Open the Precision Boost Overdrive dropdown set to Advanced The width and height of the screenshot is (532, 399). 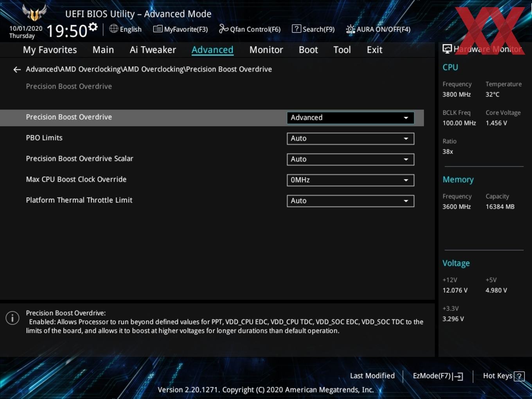350,118
